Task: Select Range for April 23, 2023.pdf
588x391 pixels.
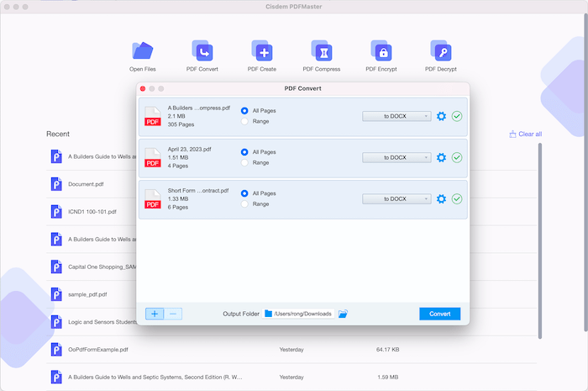Action: pyautogui.click(x=244, y=162)
